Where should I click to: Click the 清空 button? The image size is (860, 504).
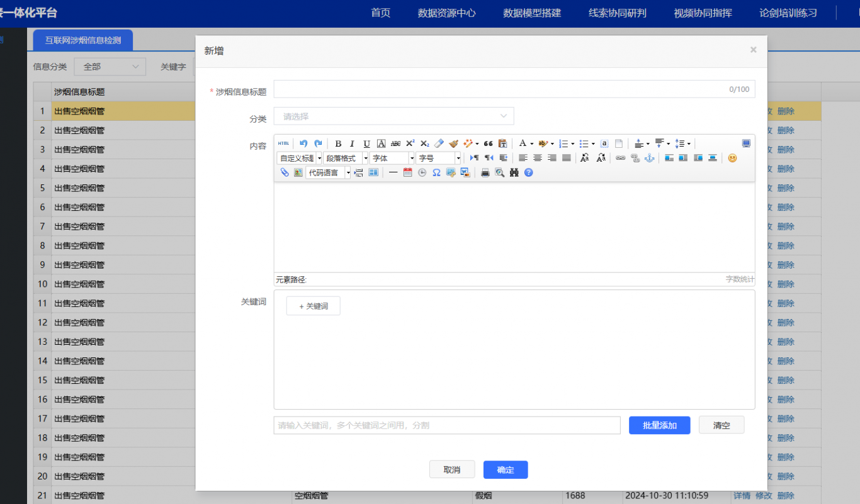pos(721,425)
